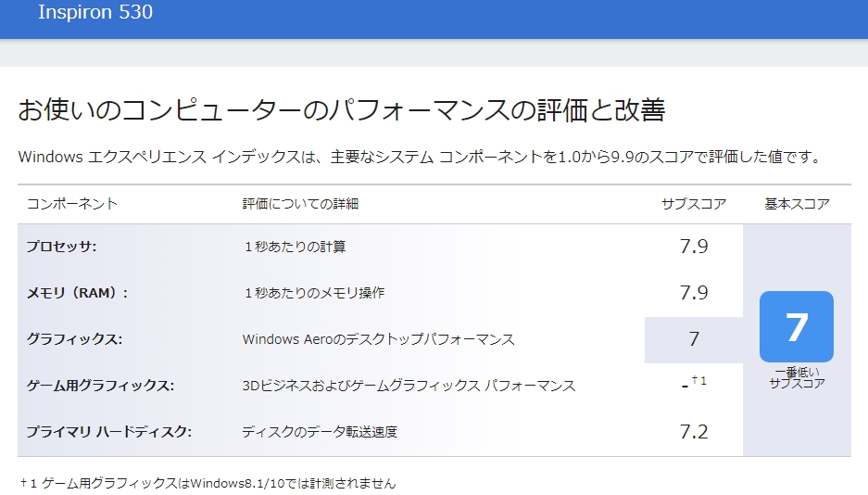Screen dimensions: 868x495
Task: Click the ディスクのデータ転送速度 detail text
Action: coord(320,431)
